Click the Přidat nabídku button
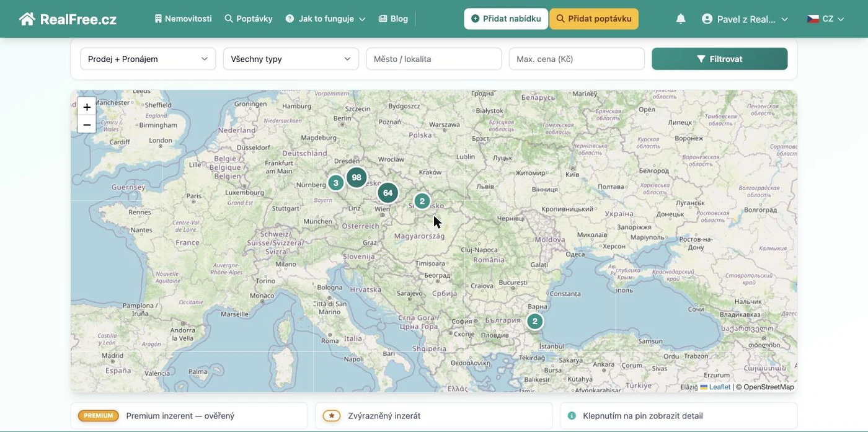The image size is (868, 432). coord(506,19)
